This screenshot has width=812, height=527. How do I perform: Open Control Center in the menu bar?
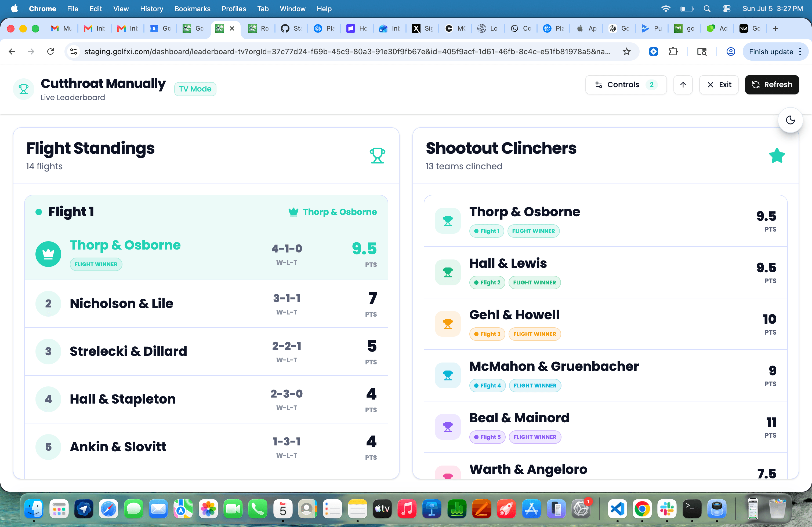(727, 9)
